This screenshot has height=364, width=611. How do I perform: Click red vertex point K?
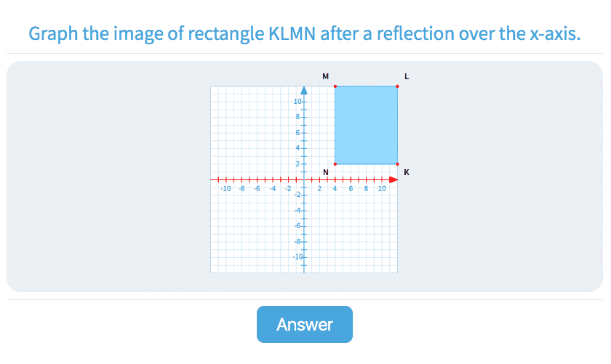[398, 164]
